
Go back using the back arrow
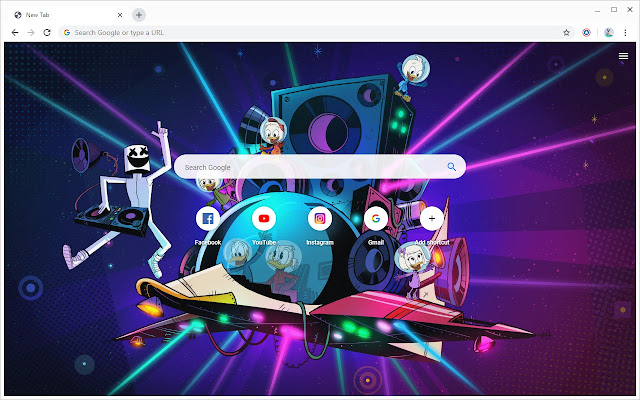click(15, 32)
